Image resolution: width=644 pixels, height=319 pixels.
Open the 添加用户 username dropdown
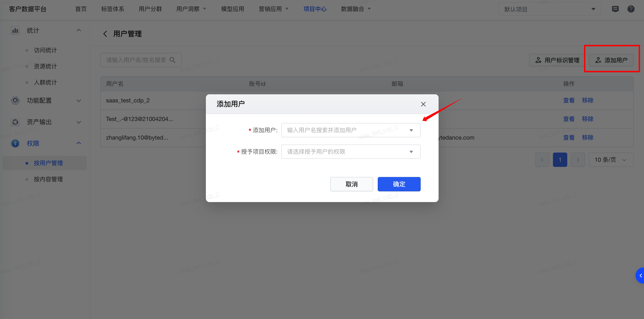tap(351, 130)
